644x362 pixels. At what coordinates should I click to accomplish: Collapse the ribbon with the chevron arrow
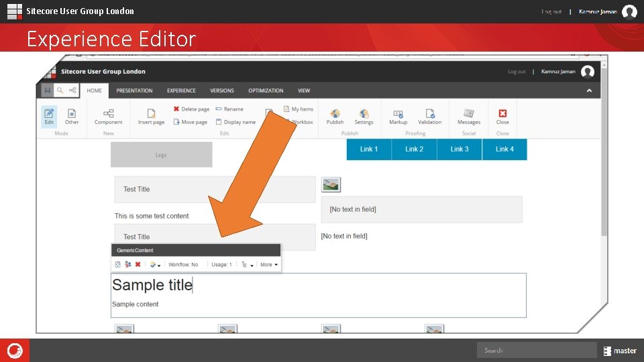pos(589,90)
